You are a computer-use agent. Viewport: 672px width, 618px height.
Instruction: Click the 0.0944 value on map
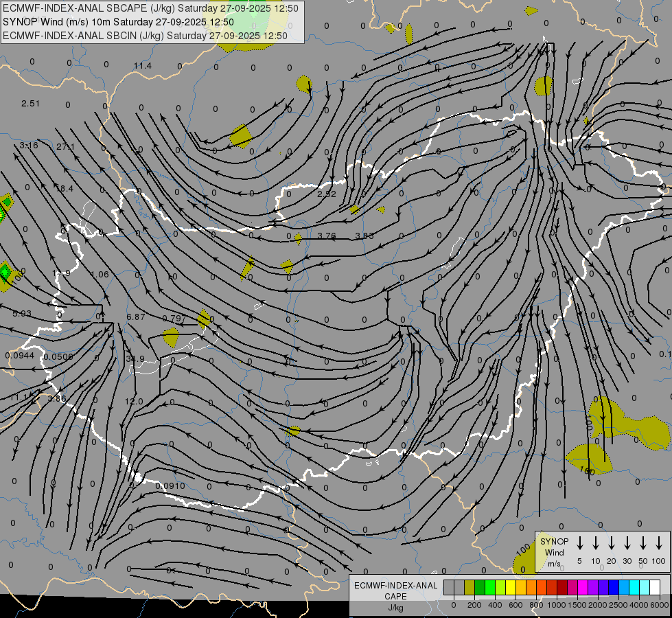pyautogui.click(x=20, y=356)
